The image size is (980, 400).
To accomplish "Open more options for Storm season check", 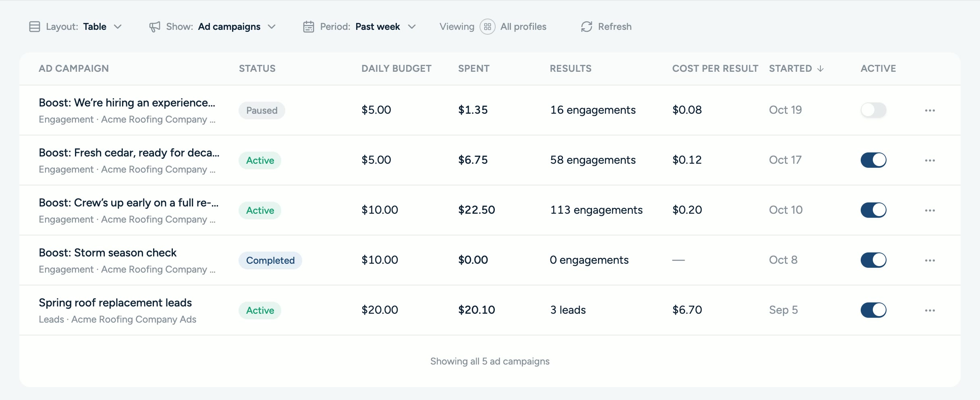I will point(930,260).
